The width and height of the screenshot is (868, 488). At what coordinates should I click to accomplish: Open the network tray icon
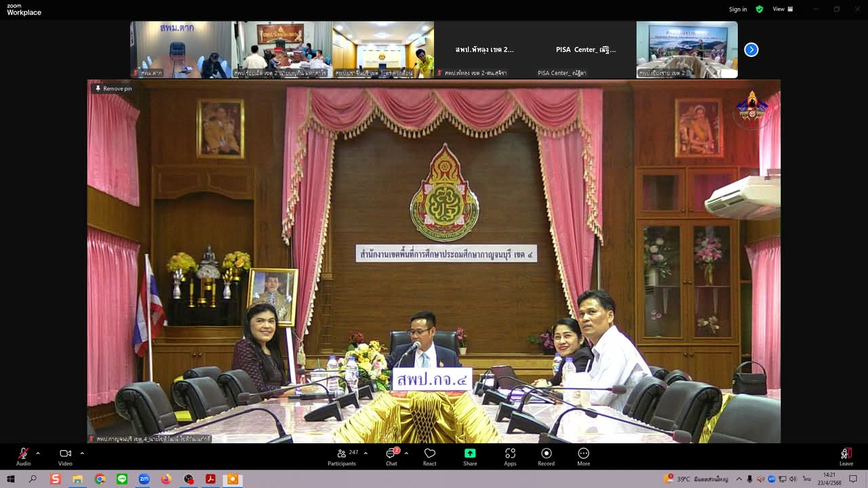tap(782, 479)
